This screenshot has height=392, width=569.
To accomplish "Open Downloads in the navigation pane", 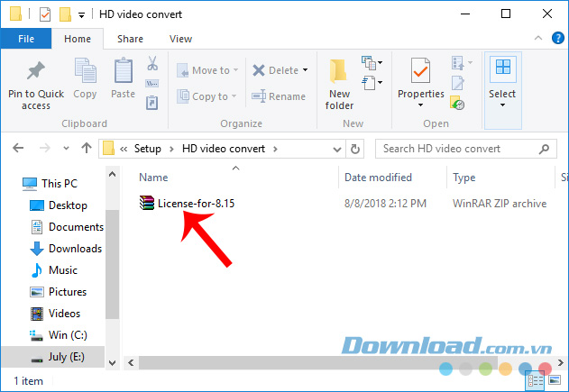I will pyautogui.click(x=65, y=249).
